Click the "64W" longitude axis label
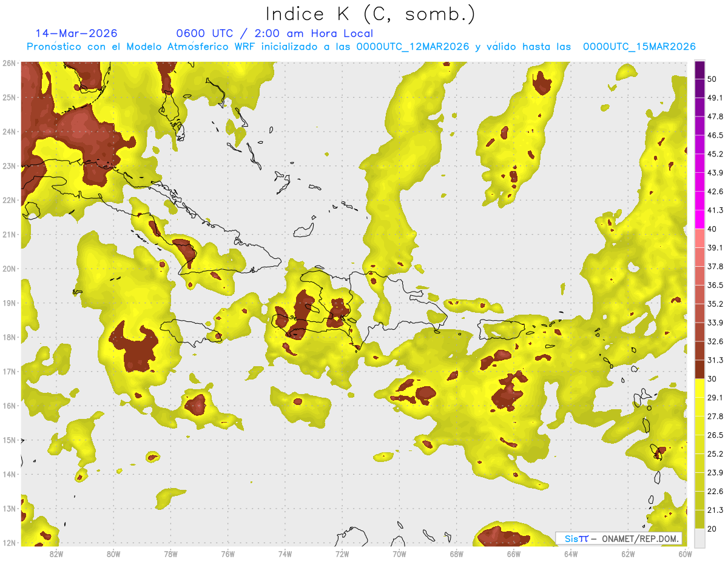The width and height of the screenshot is (728, 562). click(x=571, y=554)
